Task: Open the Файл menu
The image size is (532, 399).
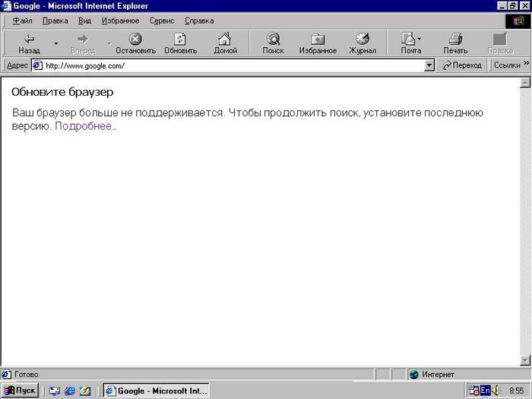Action: tap(21, 21)
